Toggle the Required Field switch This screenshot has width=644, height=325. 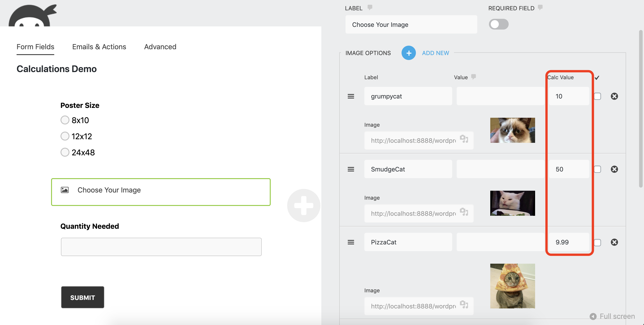[499, 24]
